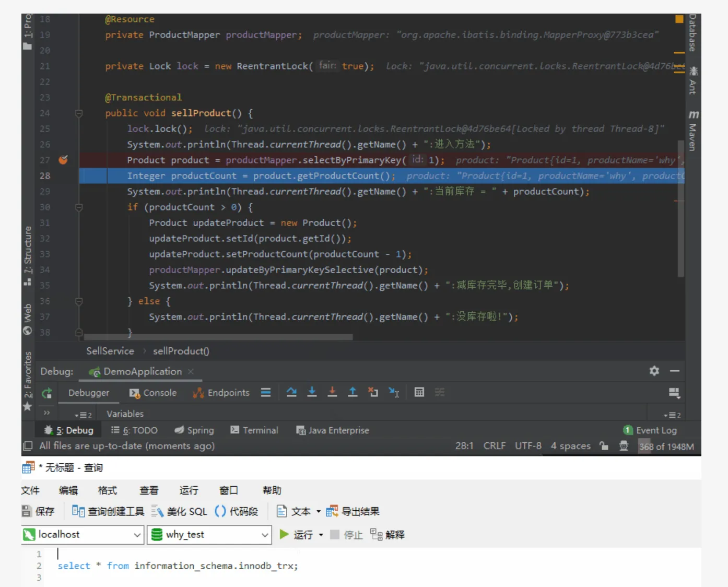Click Stop (停止) in query toolbar

tap(347, 534)
